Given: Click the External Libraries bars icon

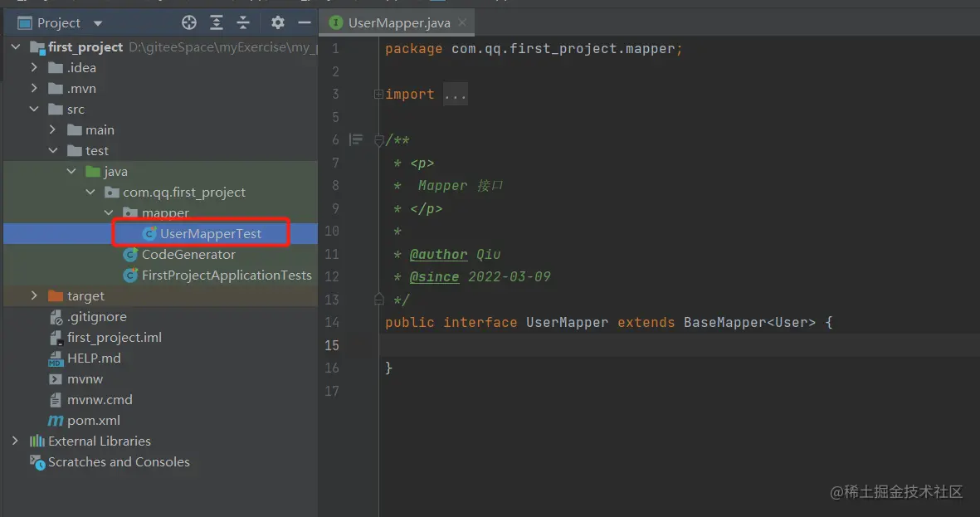Looking at the screenshot, I should pos(37,441).
